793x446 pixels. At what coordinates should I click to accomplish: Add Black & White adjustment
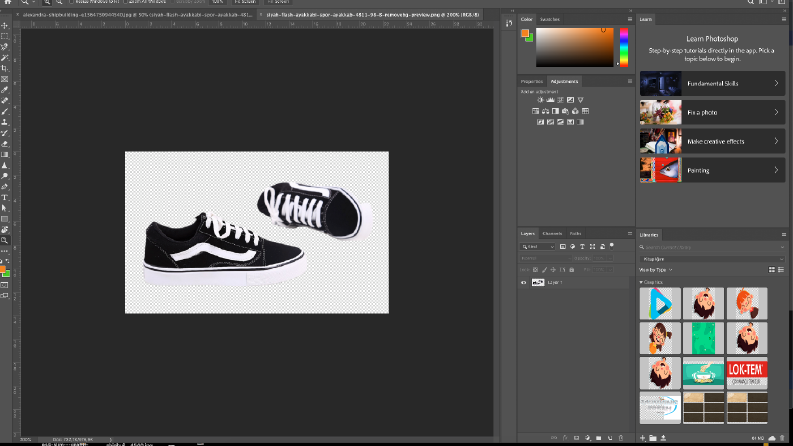point(555,111)
